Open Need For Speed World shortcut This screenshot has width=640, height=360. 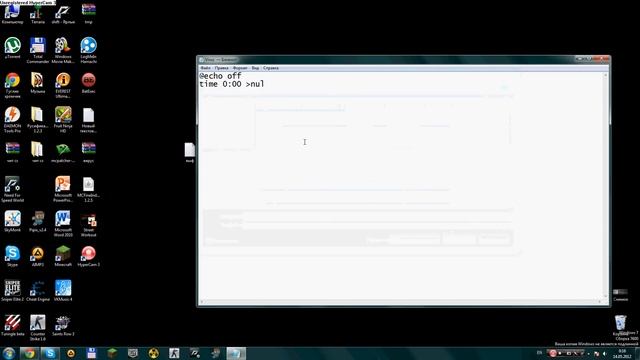[x=12, y=189]
